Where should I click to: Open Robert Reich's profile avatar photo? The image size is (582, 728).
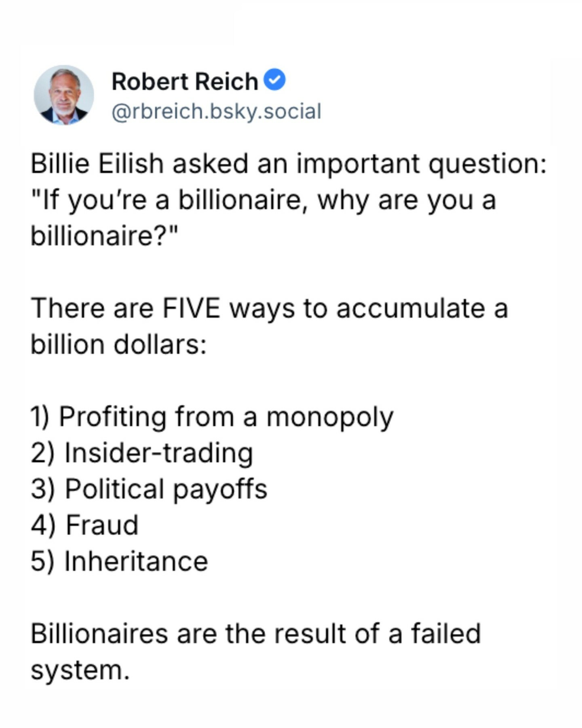[64, 95]
